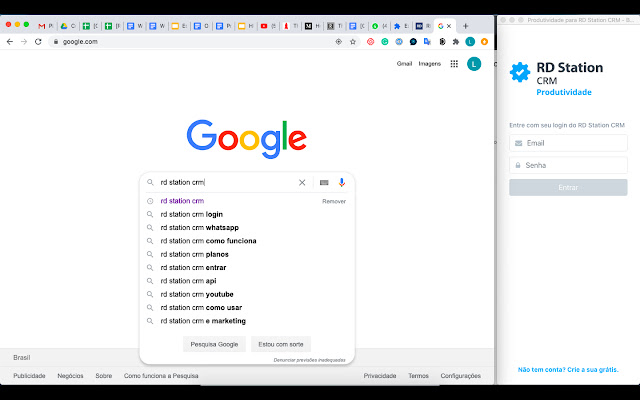Switch to the Gmail tab
The width and height of the screenshot is (640, 400).
tap(45, 26)
